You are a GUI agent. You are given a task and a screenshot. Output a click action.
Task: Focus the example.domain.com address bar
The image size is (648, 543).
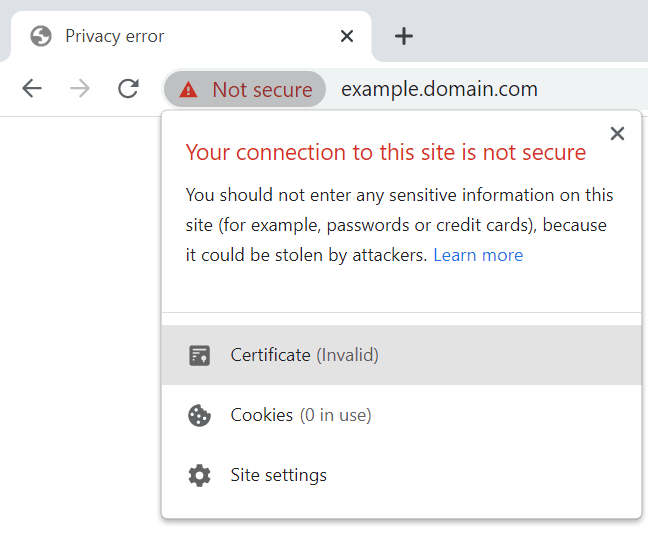coord(439,89)
